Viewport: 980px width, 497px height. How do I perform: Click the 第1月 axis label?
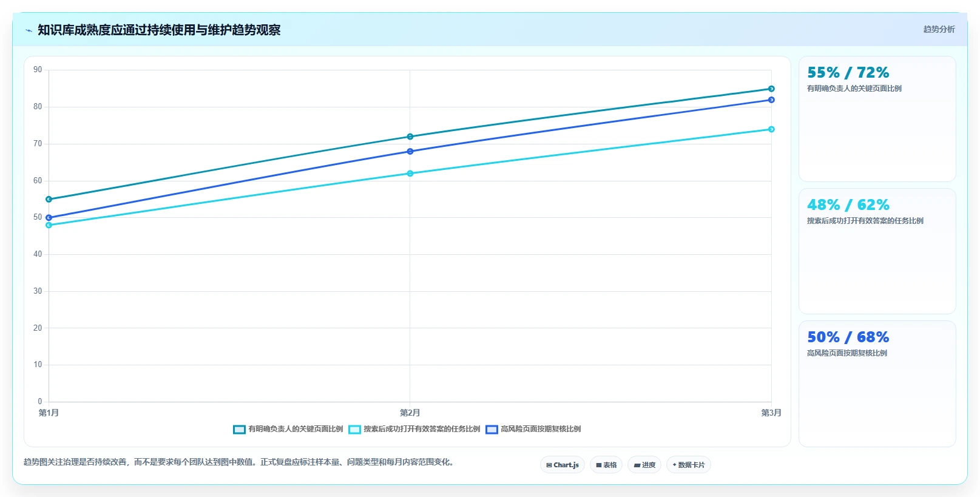coord(49,413)
